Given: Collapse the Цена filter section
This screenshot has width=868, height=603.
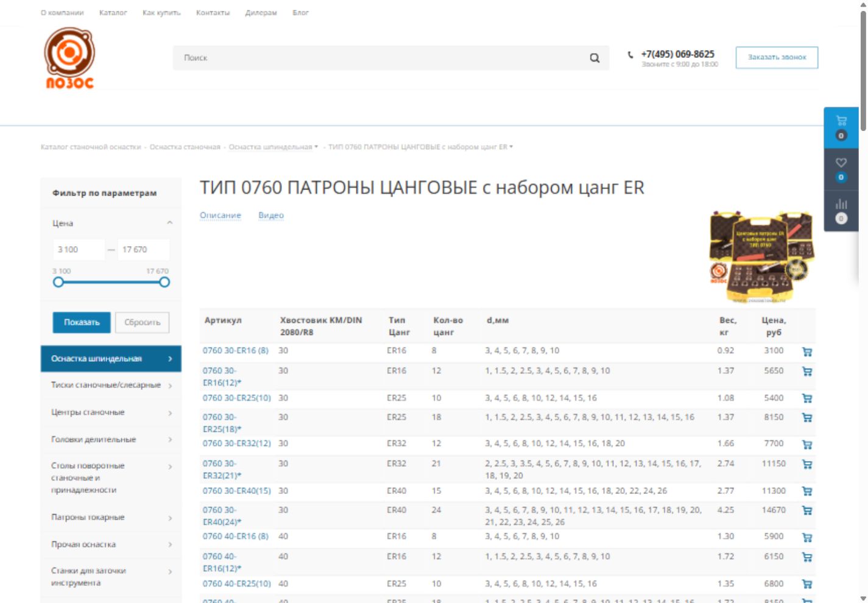Looking at the screenshot, I should pos(170,223).
